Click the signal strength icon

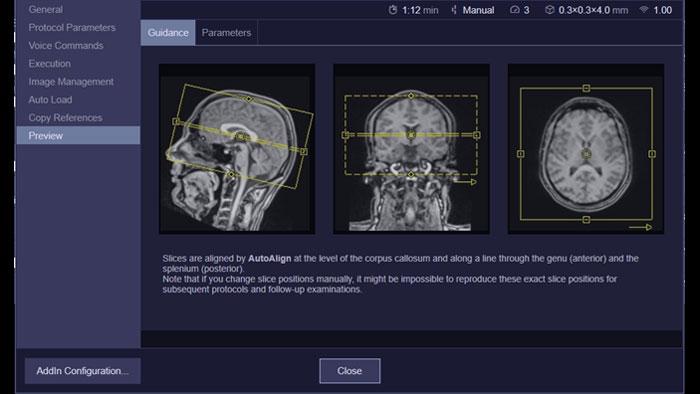644,9
